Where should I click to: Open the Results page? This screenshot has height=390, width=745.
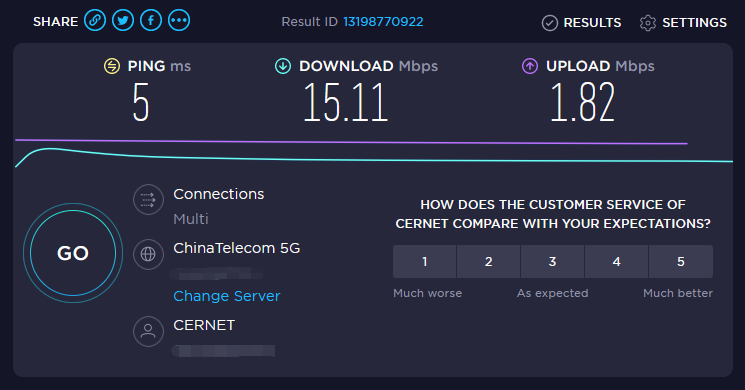point(582,23)
